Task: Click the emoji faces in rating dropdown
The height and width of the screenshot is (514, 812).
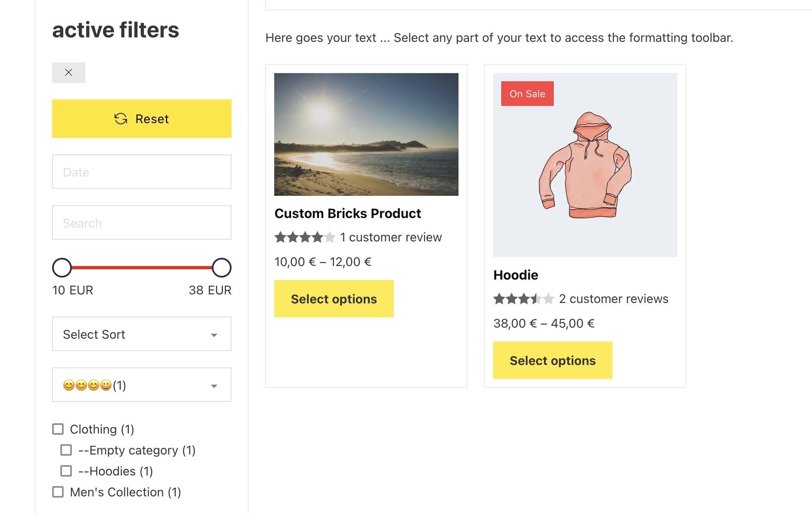Action: [x=87, y=385]
